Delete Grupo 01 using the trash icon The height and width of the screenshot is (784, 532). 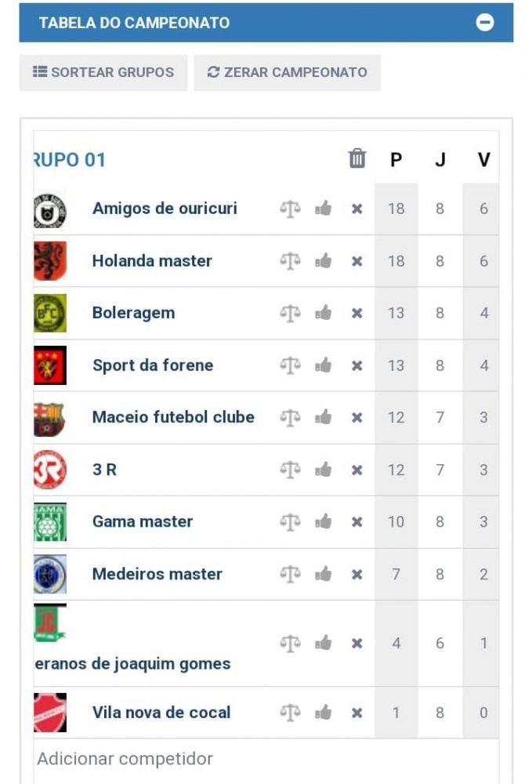click(356, 158)
